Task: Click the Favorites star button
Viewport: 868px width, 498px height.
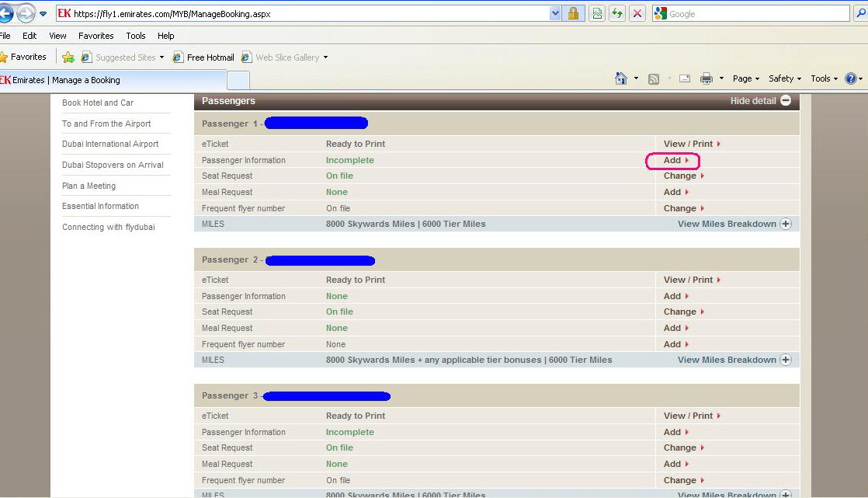Action: tap(23, 57)
